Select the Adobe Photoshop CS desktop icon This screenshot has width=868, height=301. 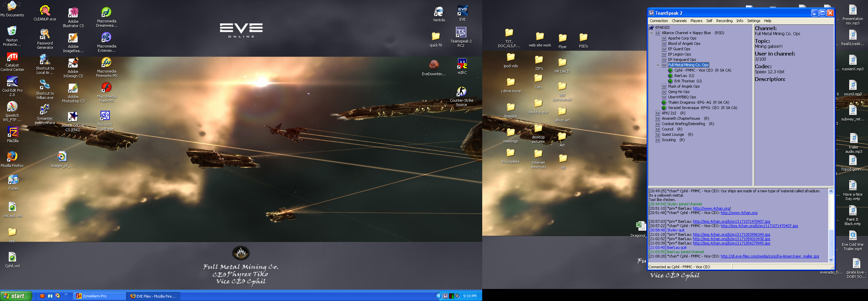73,93
